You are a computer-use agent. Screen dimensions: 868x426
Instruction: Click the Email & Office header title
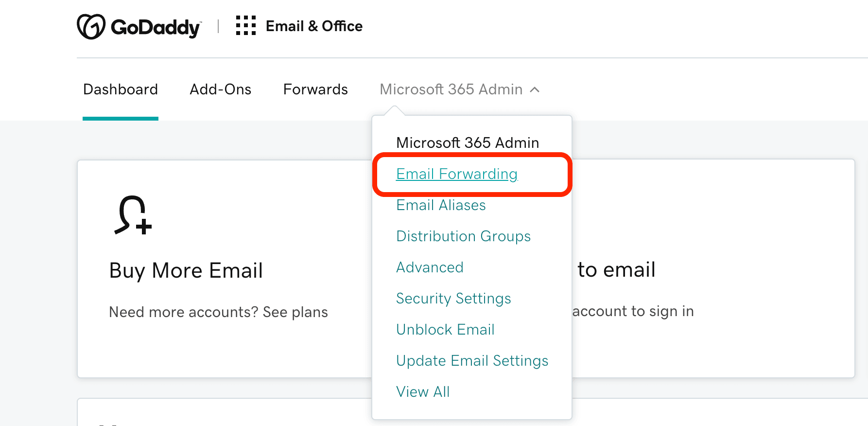(x=314, y=26)
